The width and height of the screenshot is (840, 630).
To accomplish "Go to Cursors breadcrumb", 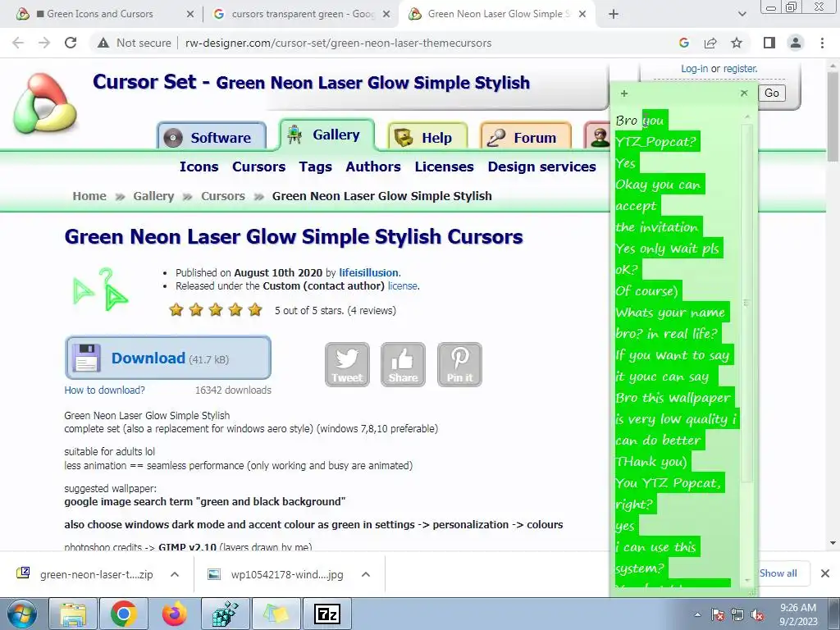I will [223, 196].
